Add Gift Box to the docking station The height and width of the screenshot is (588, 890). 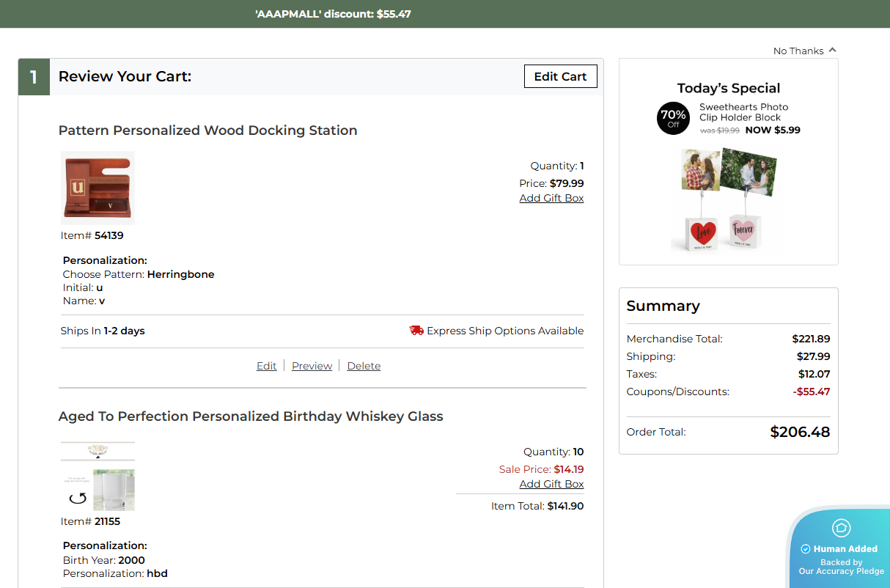point(551,198)
